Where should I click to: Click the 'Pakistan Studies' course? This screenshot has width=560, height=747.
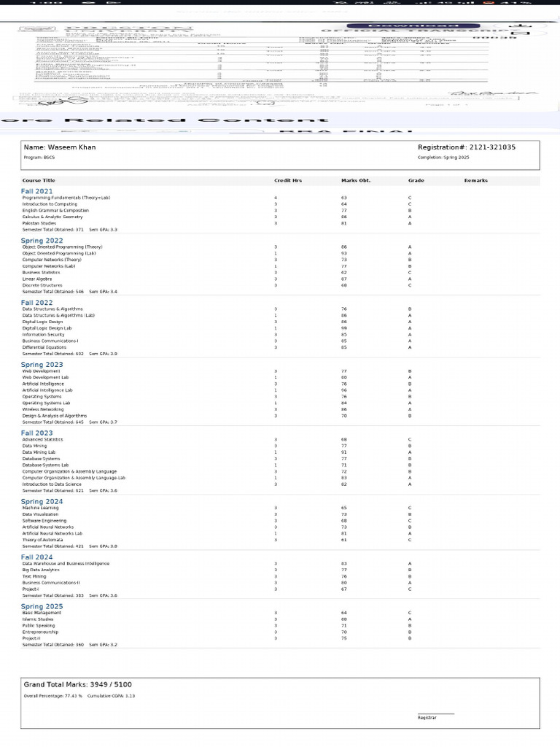(x=39, y=223)
